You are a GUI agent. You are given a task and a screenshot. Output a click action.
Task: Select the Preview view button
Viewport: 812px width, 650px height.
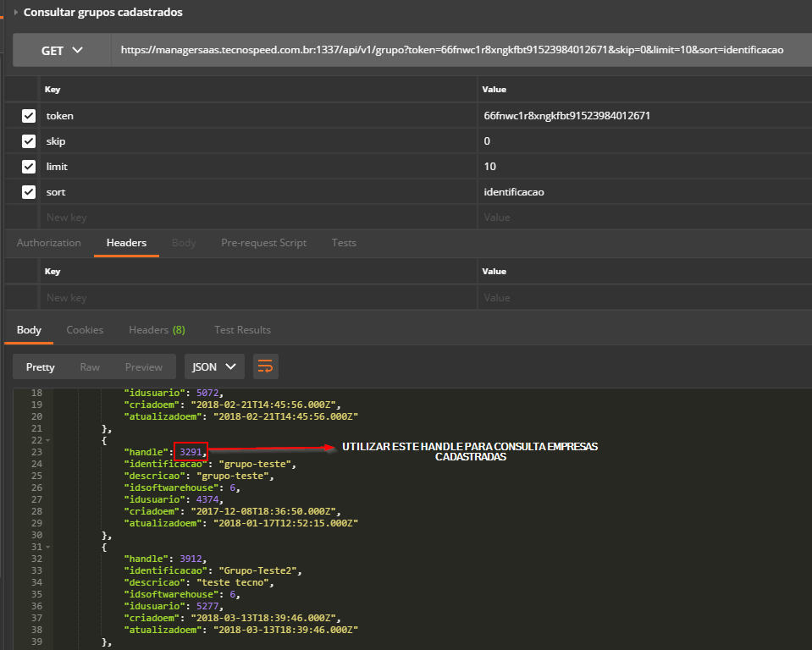coord(143,367)
